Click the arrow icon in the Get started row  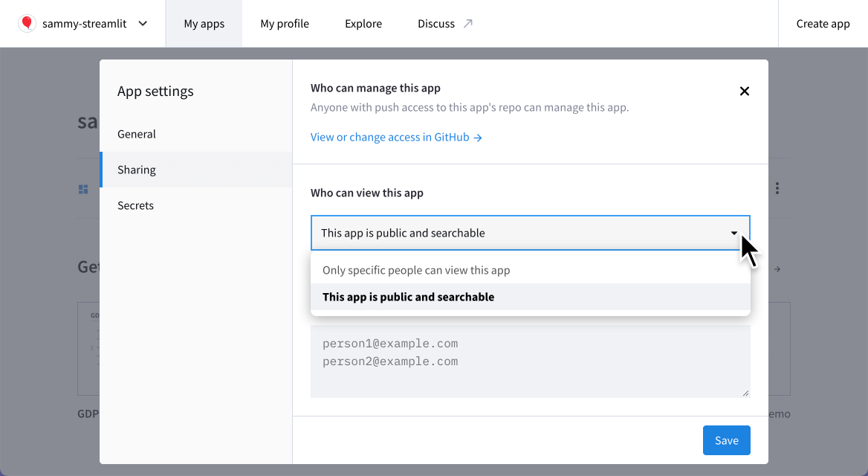(777, 269)
